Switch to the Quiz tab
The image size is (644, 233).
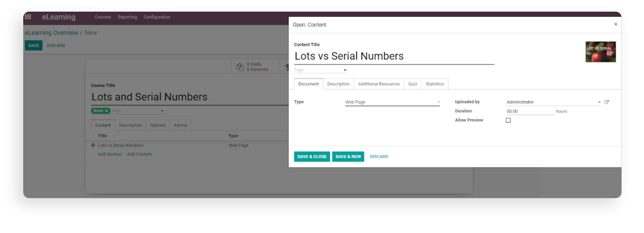(413, 84)
